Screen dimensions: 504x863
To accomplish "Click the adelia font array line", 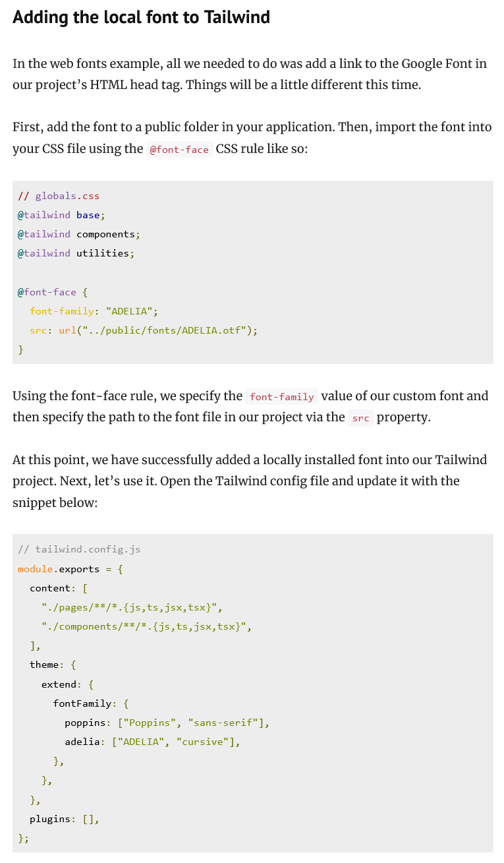I will pyautogui.click(x=152, y=742).
